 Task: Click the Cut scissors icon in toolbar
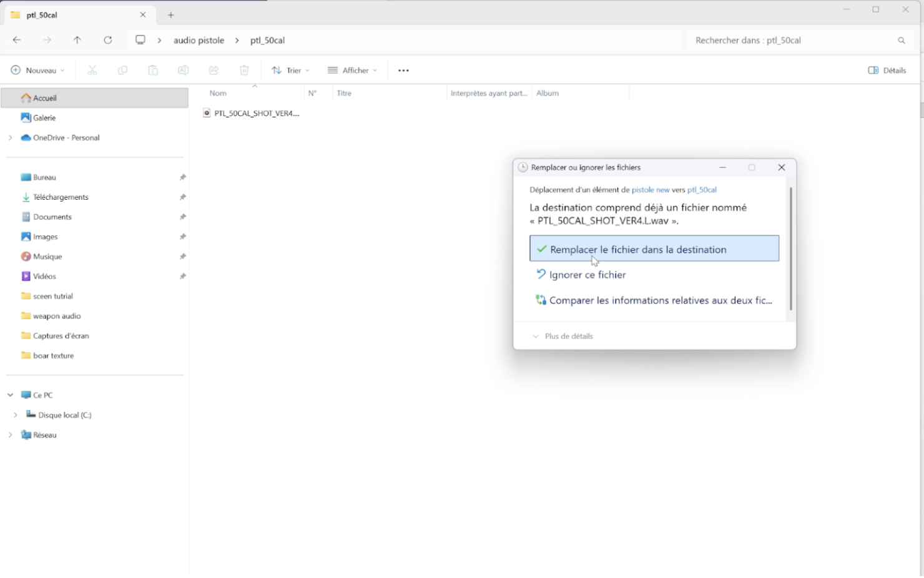92,71
